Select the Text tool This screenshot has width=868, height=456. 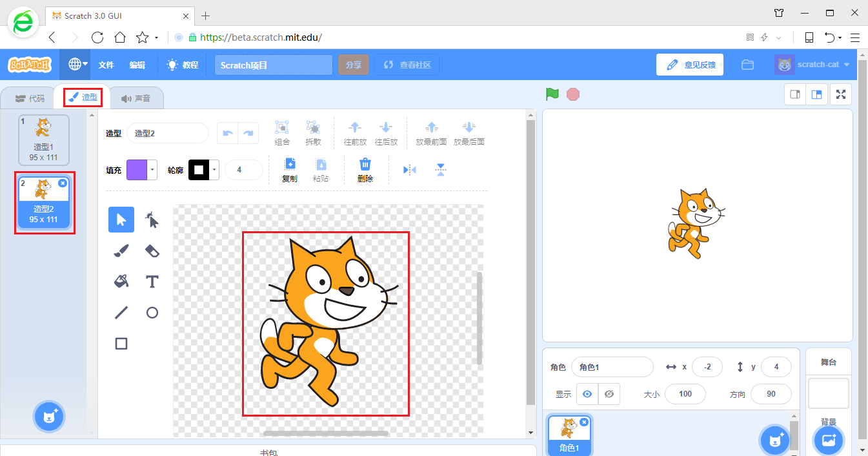[152, 282]
